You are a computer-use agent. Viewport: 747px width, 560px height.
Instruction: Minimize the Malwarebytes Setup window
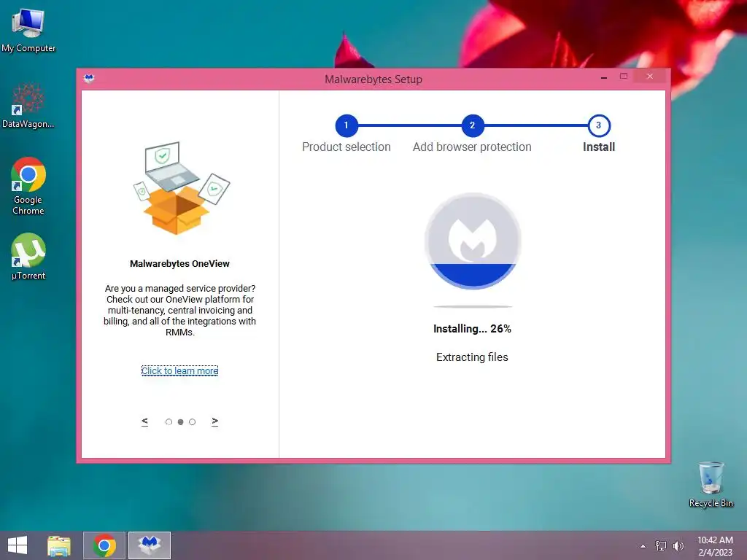point(604,77)
